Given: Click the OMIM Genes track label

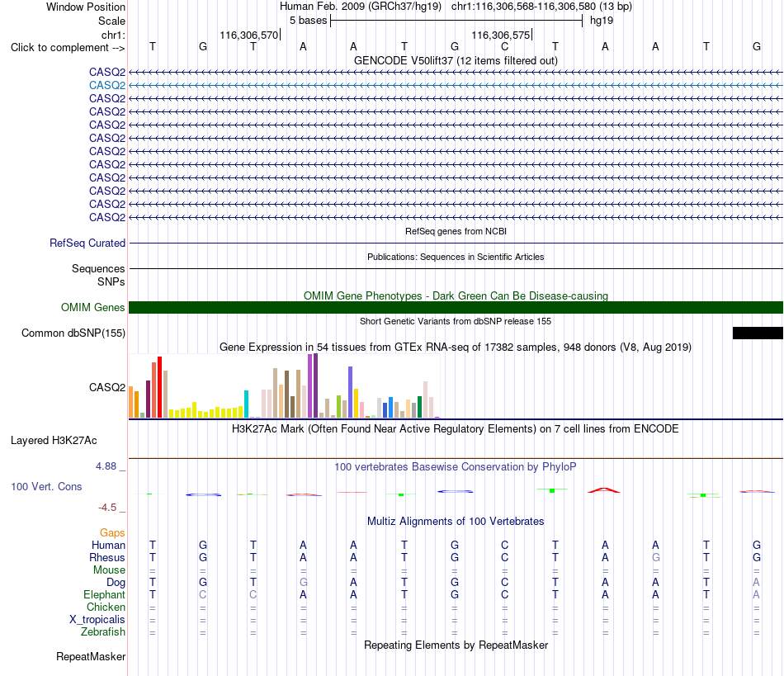Looking at the screenshot, I should point(93,308).
